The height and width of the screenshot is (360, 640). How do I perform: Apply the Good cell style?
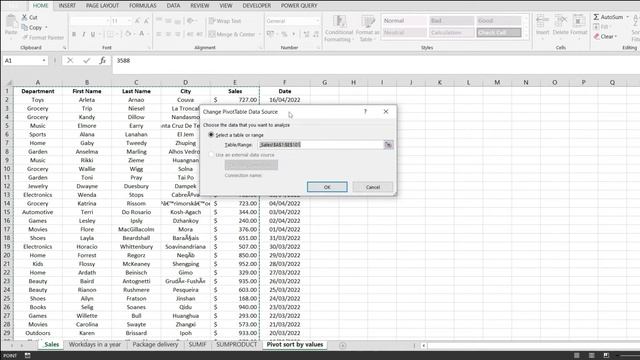click(x=498, y=20)
